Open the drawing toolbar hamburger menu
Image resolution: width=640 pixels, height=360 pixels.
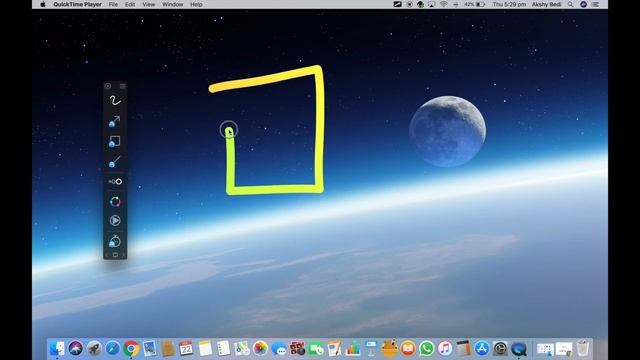(122, 86)
